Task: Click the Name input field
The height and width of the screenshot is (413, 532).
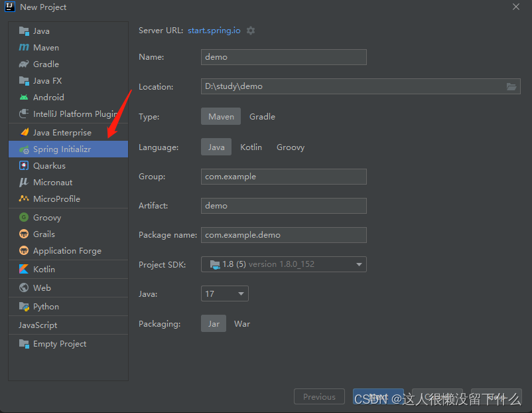Action: point(284,57)
